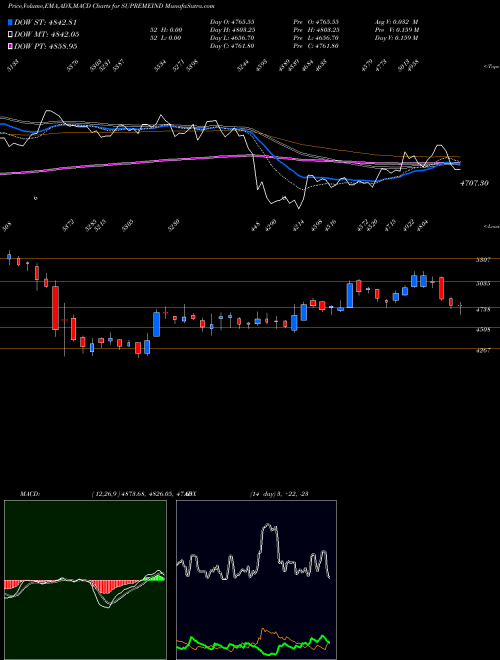Click the '52 L: 0.00' value

coord(166,38)
